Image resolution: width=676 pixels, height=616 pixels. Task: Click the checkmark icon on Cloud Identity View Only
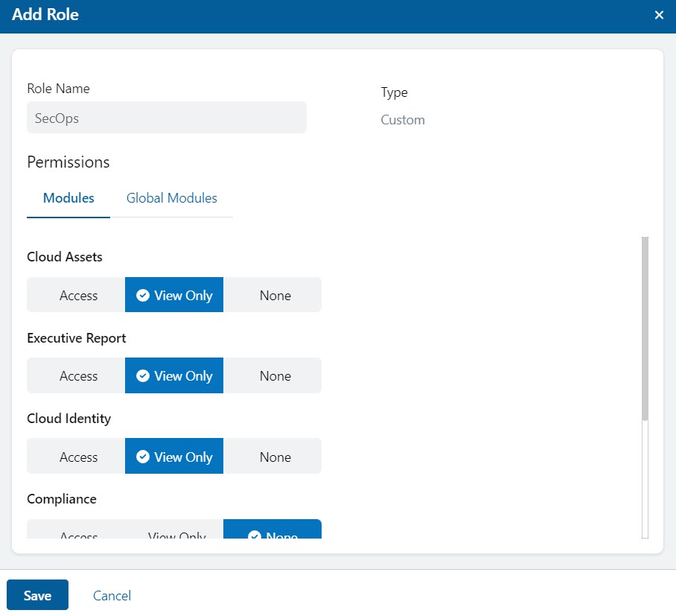click(x=142, y=457)
